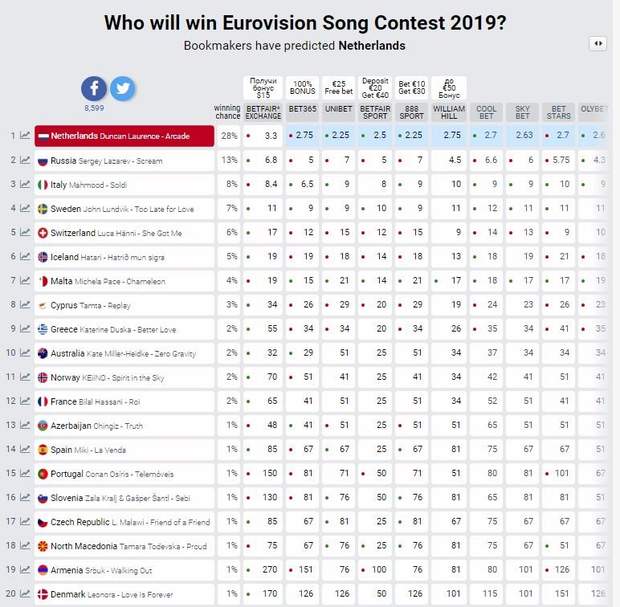Viewport: 620px width, 607px height.
Task: Click the Switzerland flag icon
Action: (x=43, y=233)
